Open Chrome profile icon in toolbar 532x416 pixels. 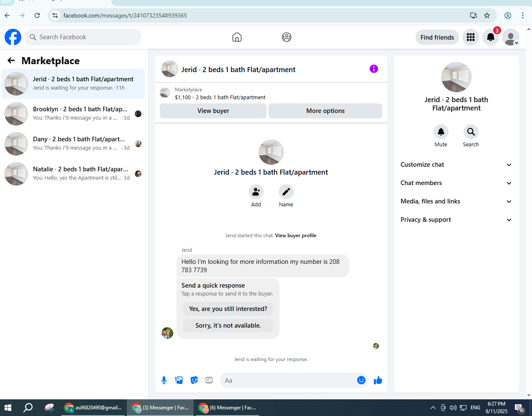point(508,15)
